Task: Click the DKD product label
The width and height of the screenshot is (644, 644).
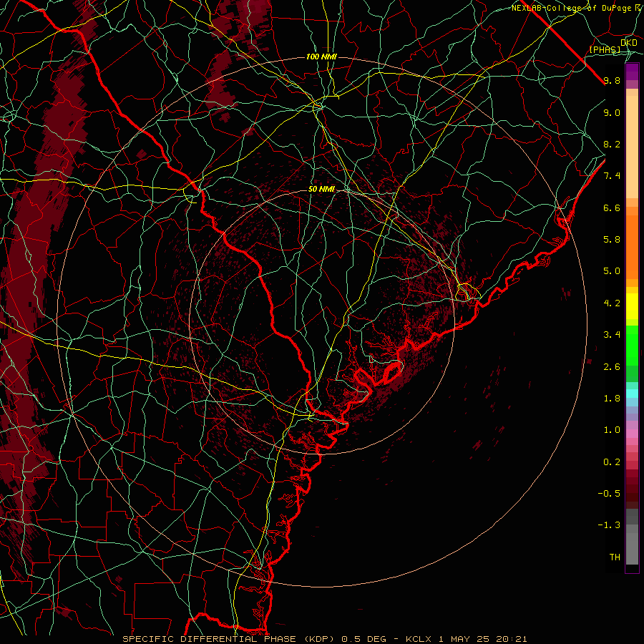Action: tap(629, 43)
